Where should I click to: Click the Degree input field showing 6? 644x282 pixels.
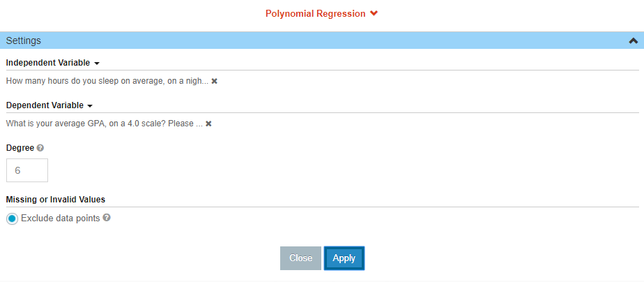(x=27, y=170)
